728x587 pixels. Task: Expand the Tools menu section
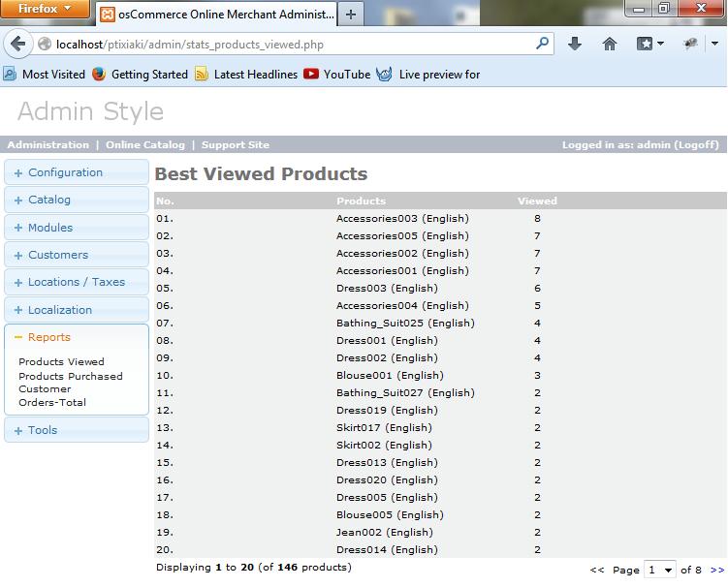(x=77, y=430)
